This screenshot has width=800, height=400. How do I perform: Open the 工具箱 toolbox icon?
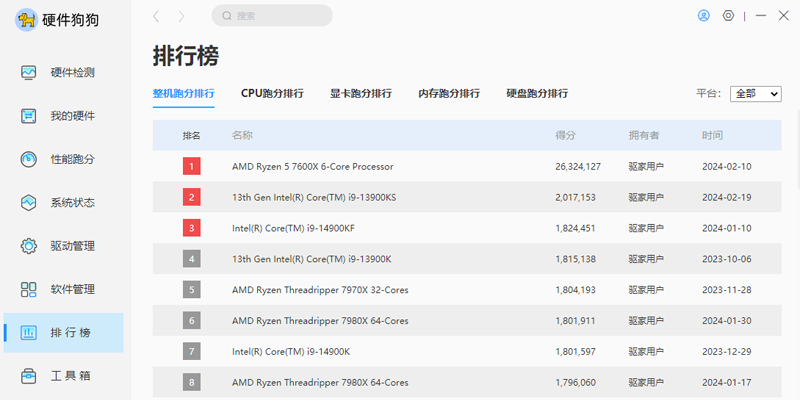[29, 376]
